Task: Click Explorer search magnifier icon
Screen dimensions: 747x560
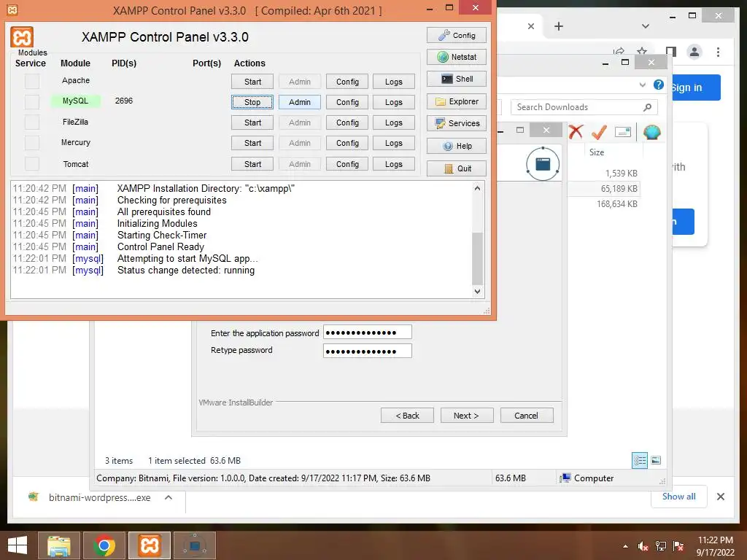Action: tap(647, 107)
